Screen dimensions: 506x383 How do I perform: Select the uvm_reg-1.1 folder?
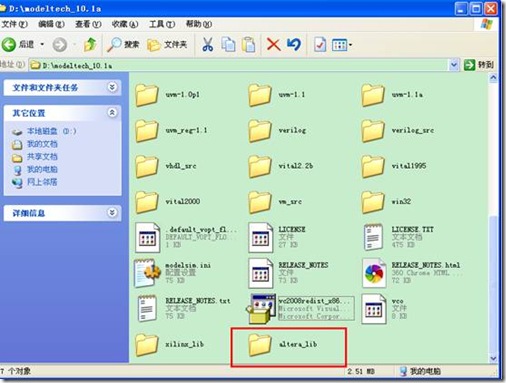pos(171,130)
